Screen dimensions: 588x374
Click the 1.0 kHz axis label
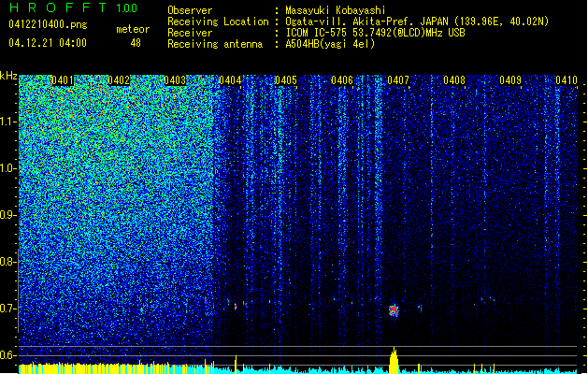(8, 169)
